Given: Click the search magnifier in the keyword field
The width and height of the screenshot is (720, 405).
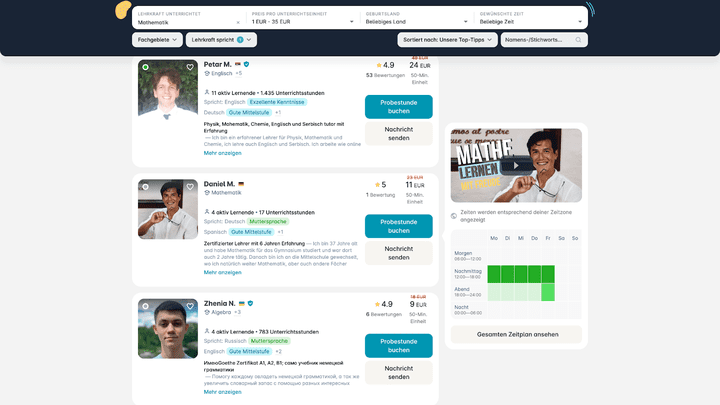Looking at the screenshot, I should pyautogui.click(x=577, y=40).
